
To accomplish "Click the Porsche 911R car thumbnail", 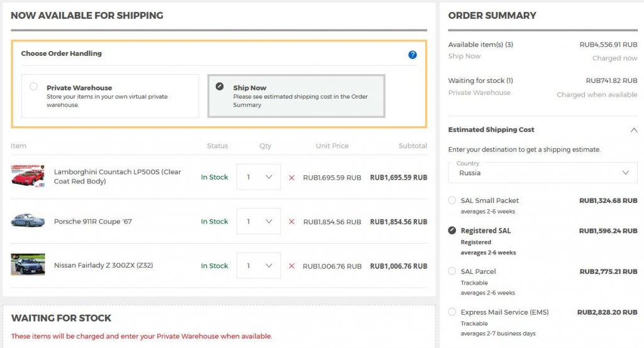I will point(28,221).
